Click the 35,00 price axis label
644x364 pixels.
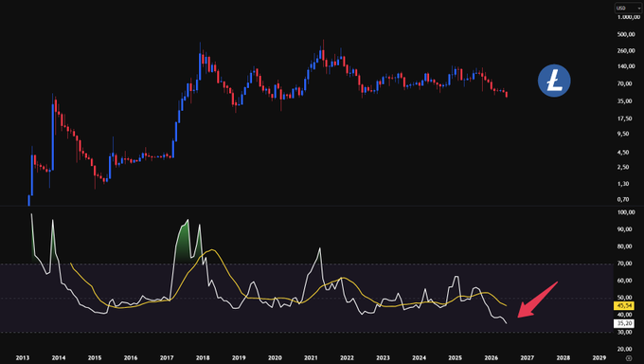(x=625, y=101)
